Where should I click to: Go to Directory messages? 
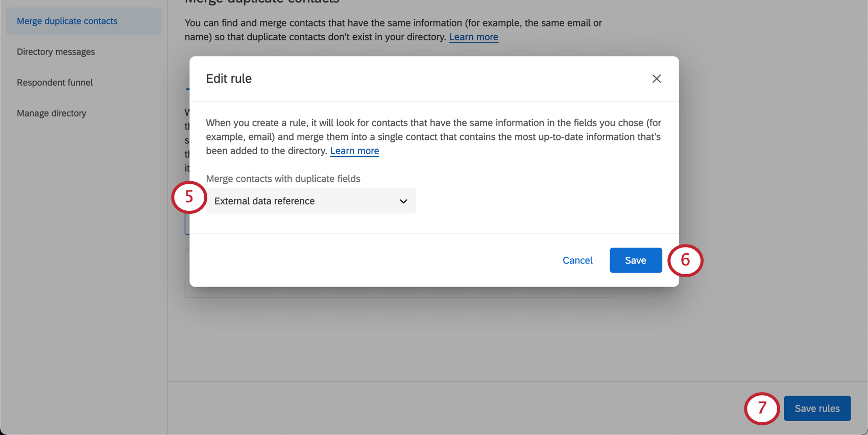[56, 52]
